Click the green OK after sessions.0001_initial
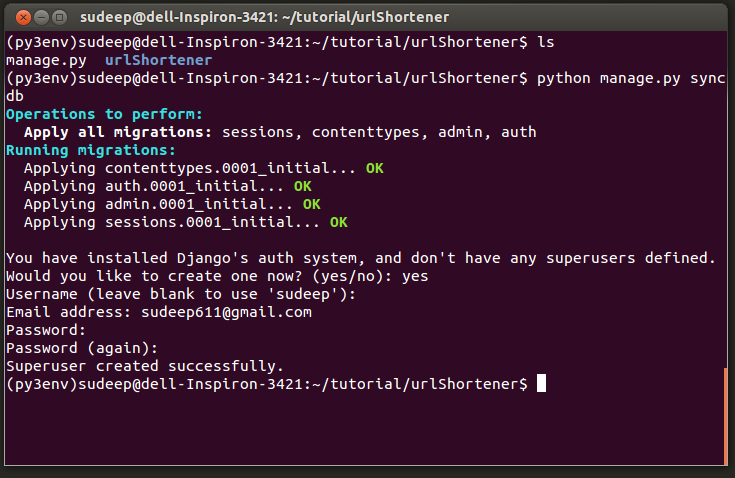The height and width of the screenshot is (478, 735). pos(339,222)
